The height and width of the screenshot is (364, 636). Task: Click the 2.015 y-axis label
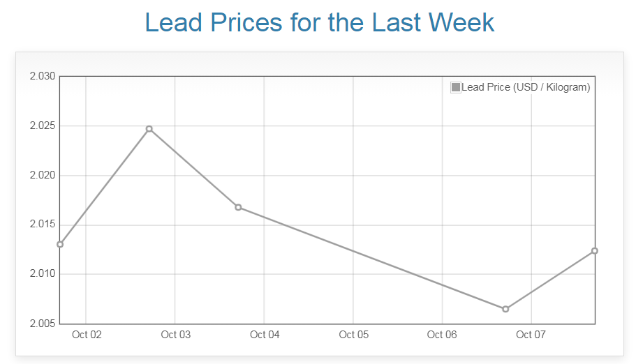coord(42,225)
